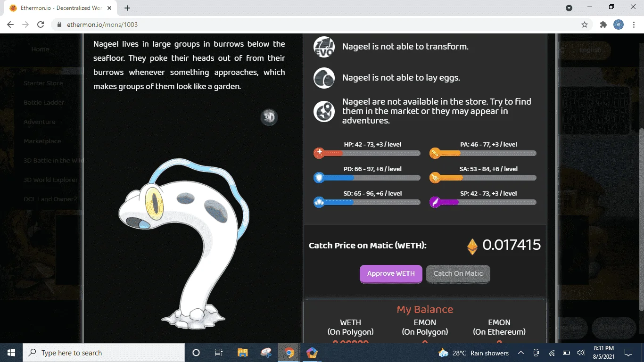Click the SP purple stat bar

click(483, 202)
